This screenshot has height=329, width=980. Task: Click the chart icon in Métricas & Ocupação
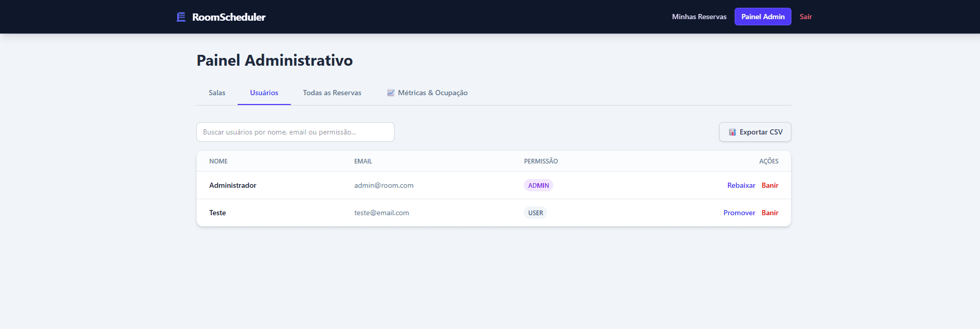(391, 93)
